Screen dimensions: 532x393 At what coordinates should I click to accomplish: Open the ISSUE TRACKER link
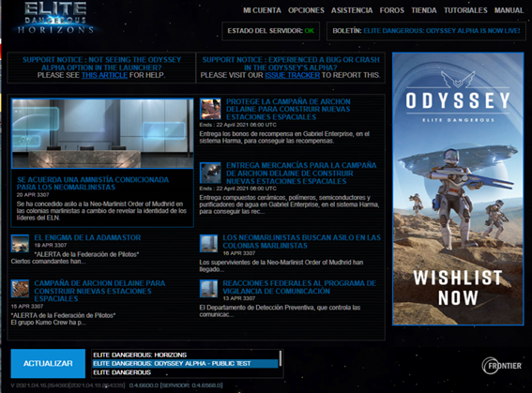[x=292, y=75]
